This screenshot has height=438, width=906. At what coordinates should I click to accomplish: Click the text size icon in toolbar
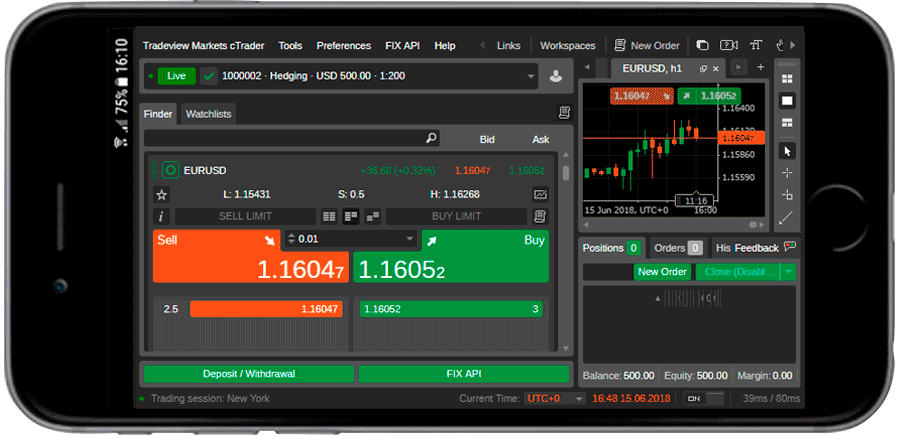(756, 45)
